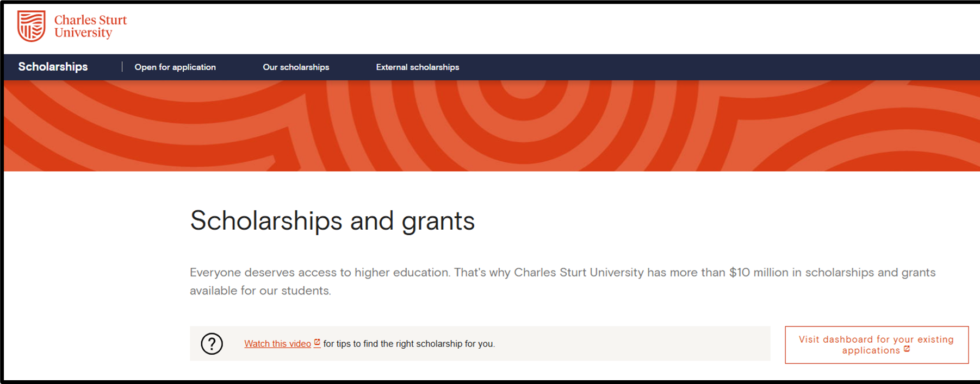Click the external-link icon beside 'Watch this video'

coord(317,341)
